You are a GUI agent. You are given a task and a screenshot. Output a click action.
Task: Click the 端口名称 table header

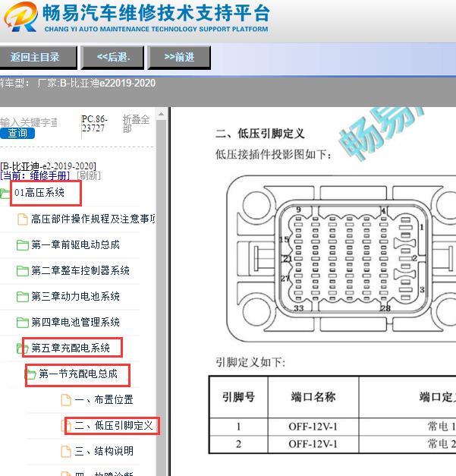point(313,397)
